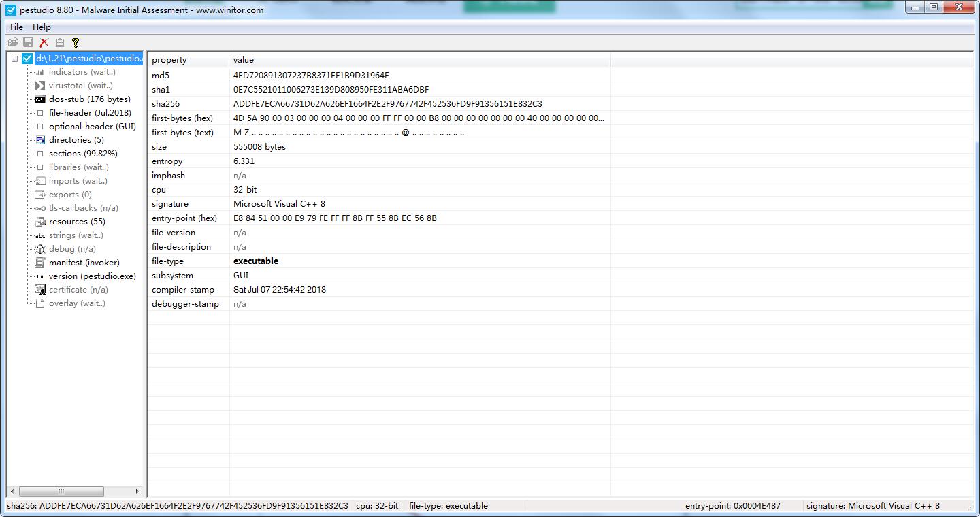Viewport: 980px width, 517px height.
Task: Select the compiler-stamp date value
Action: 280,290
